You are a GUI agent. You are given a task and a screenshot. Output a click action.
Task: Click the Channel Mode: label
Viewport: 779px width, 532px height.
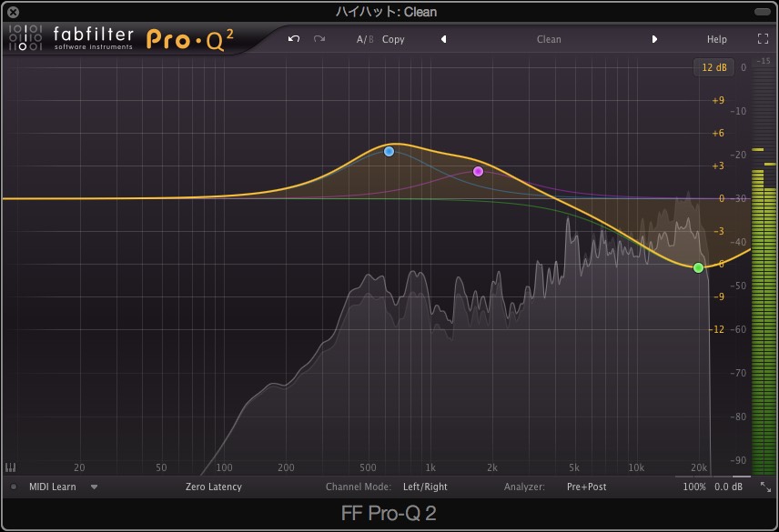[359, 487]
